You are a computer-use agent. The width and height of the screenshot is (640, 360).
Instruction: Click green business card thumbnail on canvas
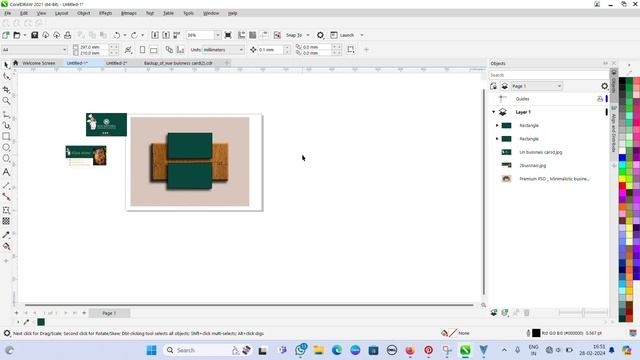106,124
